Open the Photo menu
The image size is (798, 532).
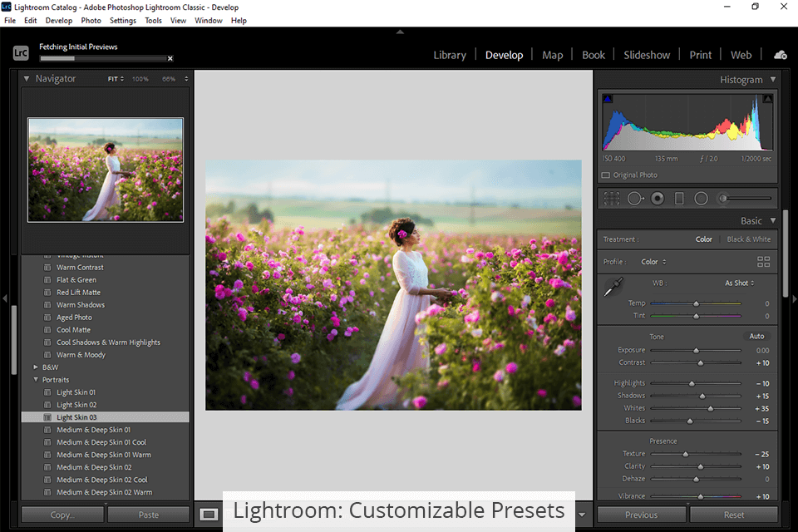click(91, 20)
